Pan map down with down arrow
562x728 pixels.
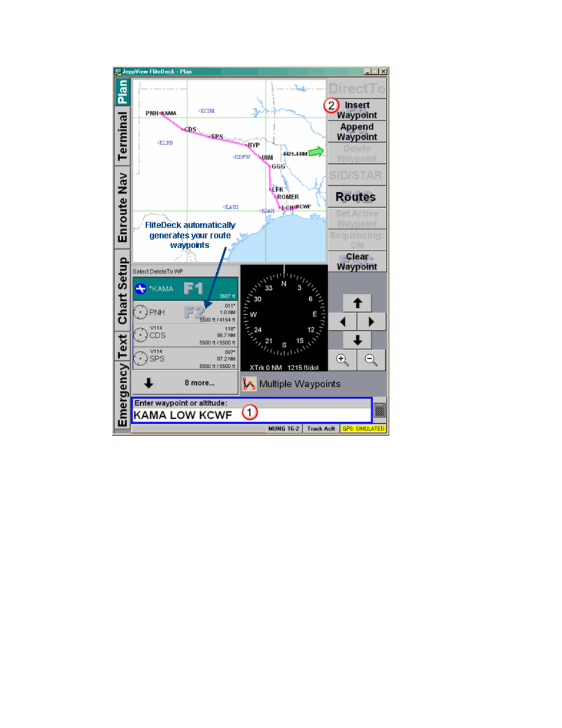[358, 340]
